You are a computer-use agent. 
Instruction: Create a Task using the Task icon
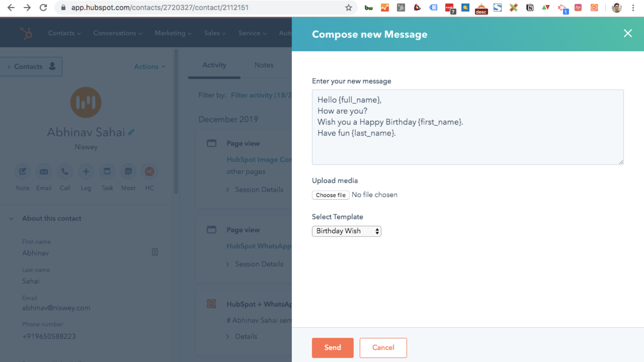[x=107, y=171]
